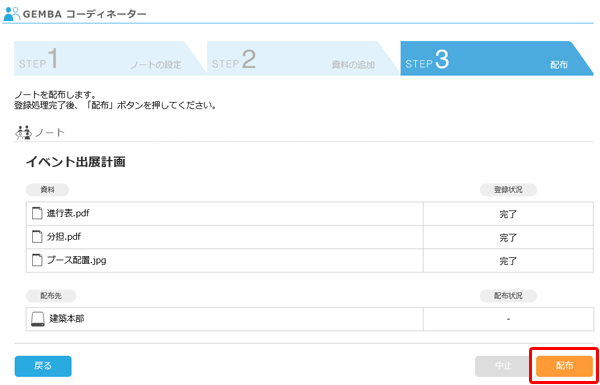Click the device icon beside 建築本部
600x385 pixels.
(x=38, y=319)
